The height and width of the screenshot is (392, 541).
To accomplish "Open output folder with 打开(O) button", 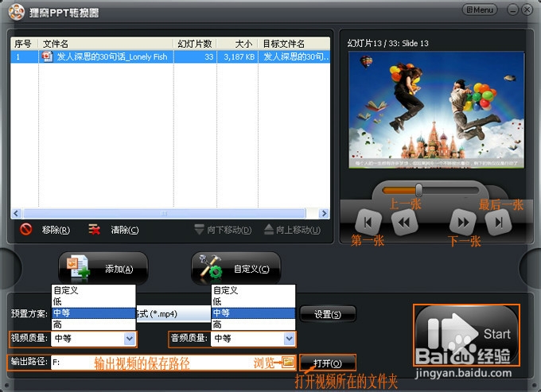I will click(328, 363).
